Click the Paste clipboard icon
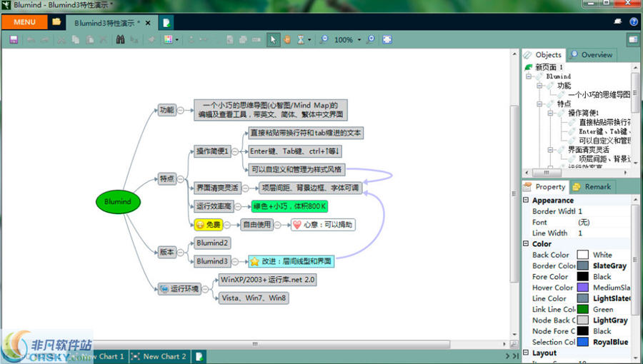 (90, 40)
